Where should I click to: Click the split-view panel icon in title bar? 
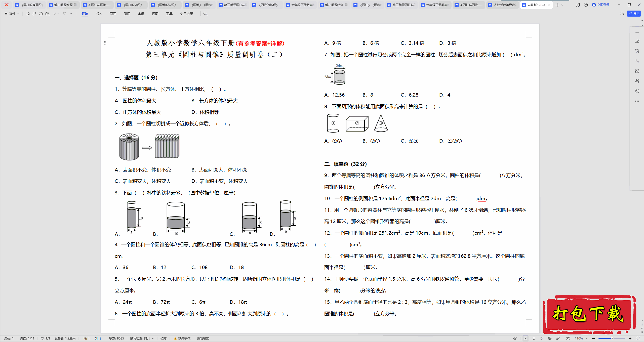point(578,5)
